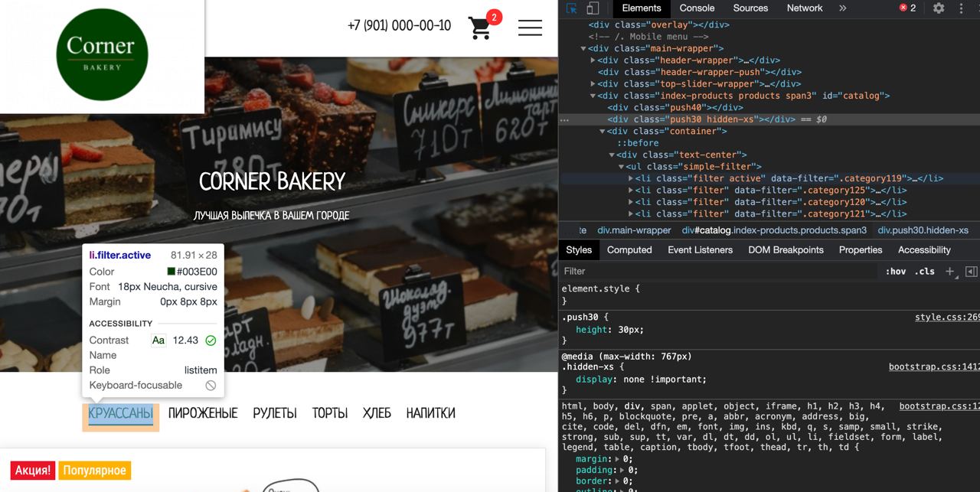Expand the li with data-filter category119
Viewport: 980px width, 492px height.
[x=631, y=178]
